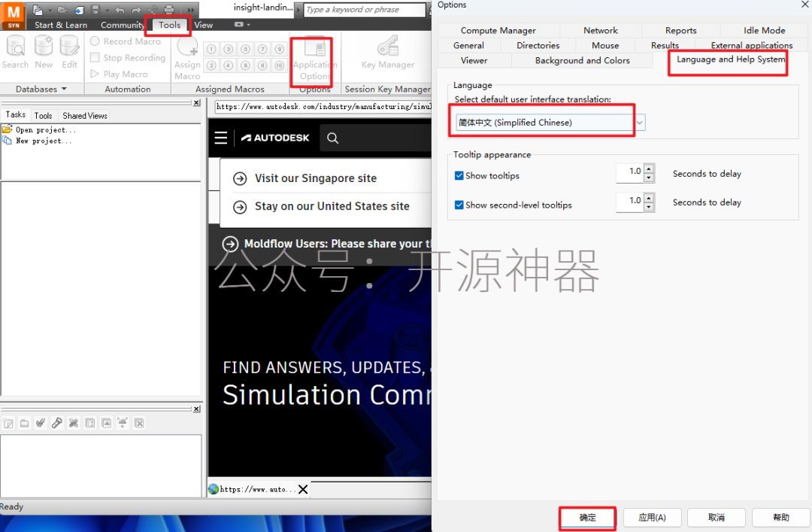Switch to the Tools panel tab
This screenshot has height=532, width=812.
[x=43, y=116]
